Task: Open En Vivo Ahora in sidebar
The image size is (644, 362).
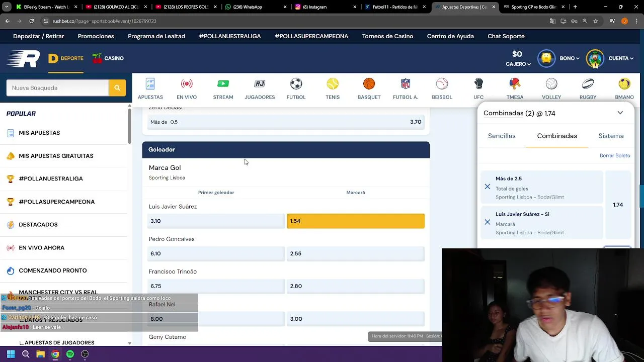Action: (42, 248)
